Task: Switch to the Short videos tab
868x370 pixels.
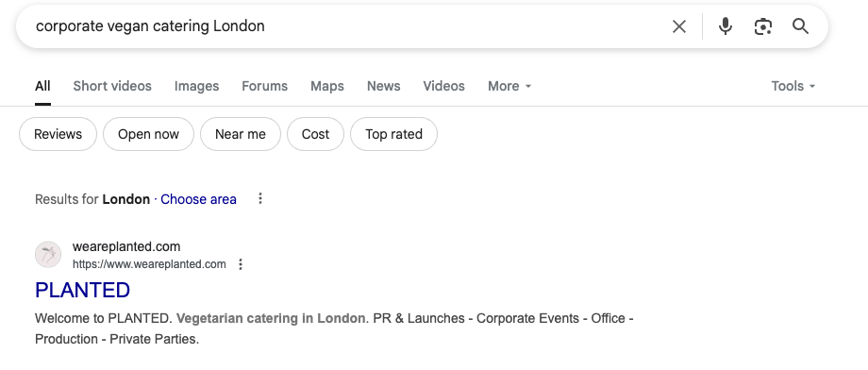Action: click(x=112, y=87)
